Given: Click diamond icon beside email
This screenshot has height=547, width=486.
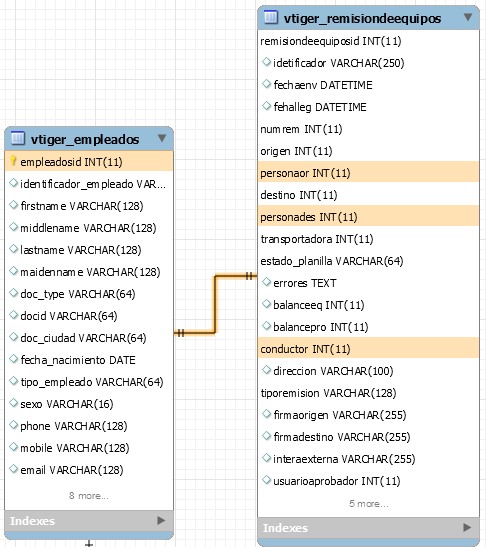Looking at the screenshot, I should [x=14, y=469].
